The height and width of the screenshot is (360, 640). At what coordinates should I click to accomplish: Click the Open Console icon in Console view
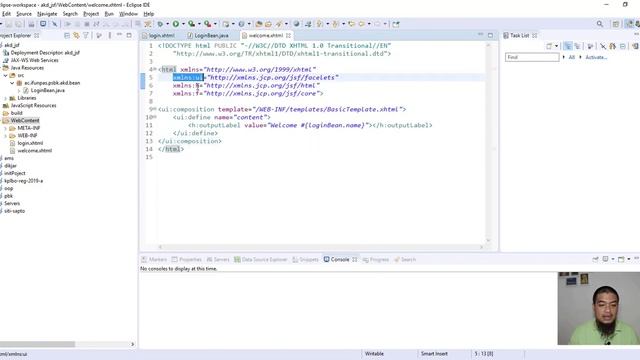pos(621,259)
